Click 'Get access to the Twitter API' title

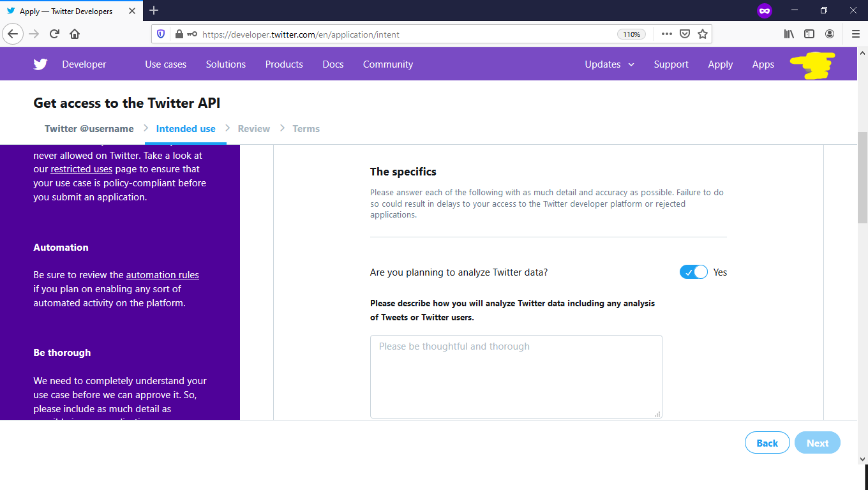(x=127, y=103)
